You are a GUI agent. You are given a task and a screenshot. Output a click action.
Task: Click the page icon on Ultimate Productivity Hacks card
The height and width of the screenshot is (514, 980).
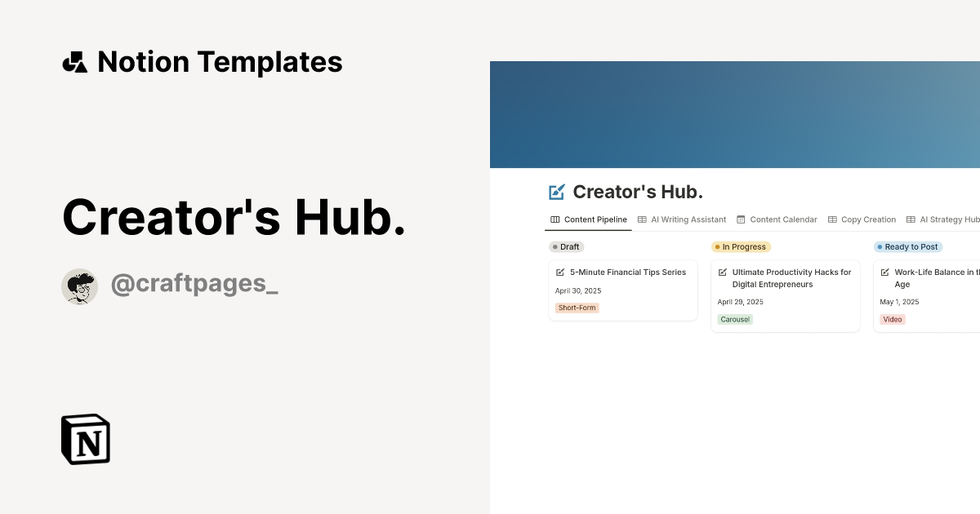[x=722, y=272]
